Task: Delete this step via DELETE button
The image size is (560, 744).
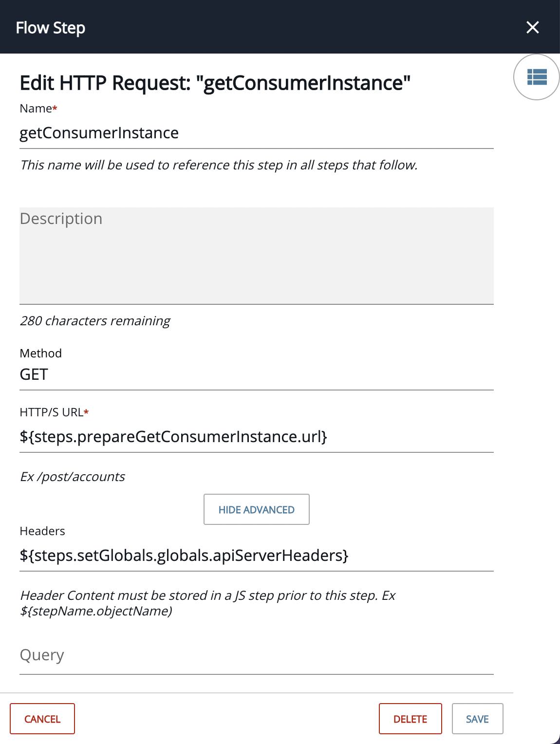Action: (411, 719)
